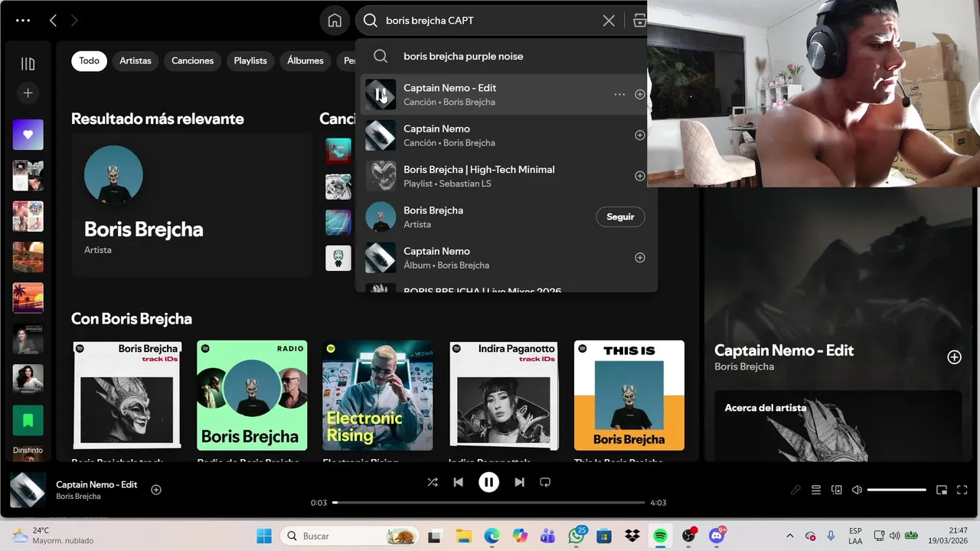Open the play queue
Screen dimensions: 980x551
(816, 490)
